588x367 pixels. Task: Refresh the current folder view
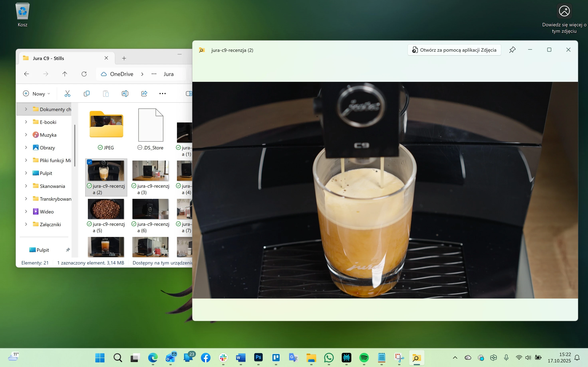[84, 74]
